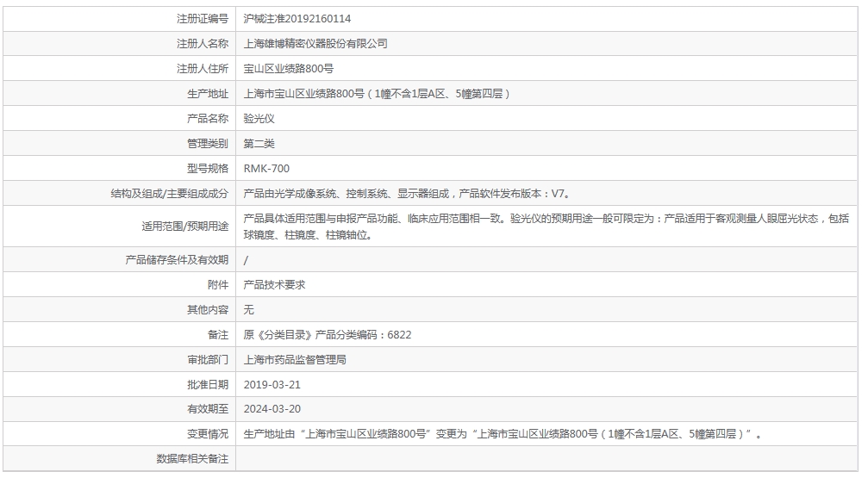Select intended use text starting 产品具体适用范围
868x478 pixels.
[x=546, y=227]
